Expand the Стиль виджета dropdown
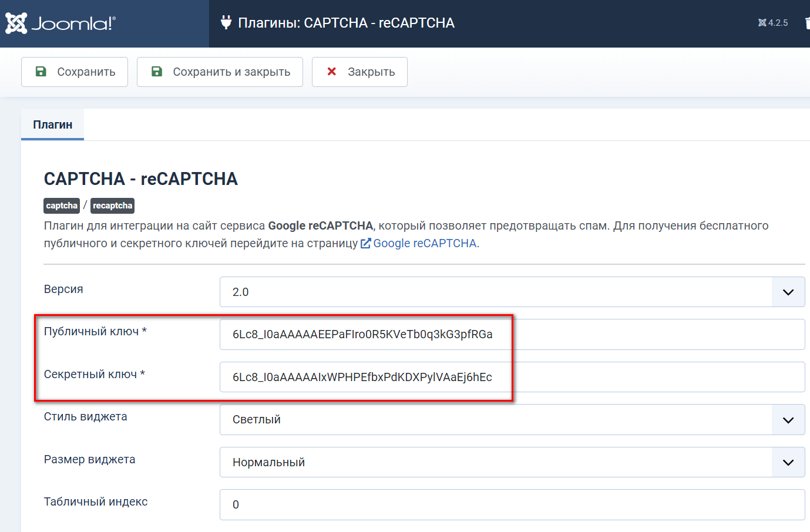810x532 pixels. point(512,419)
